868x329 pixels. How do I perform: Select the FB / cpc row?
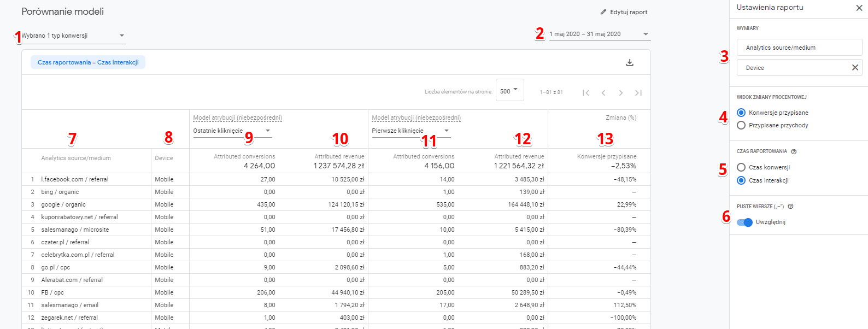click(336, 292)
